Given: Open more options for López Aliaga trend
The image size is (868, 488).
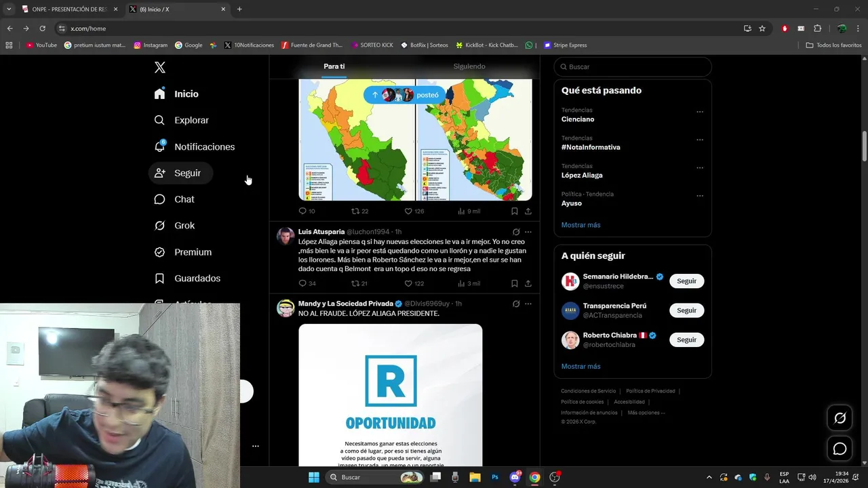Looking at the screenshot, I should click(700, 167).
